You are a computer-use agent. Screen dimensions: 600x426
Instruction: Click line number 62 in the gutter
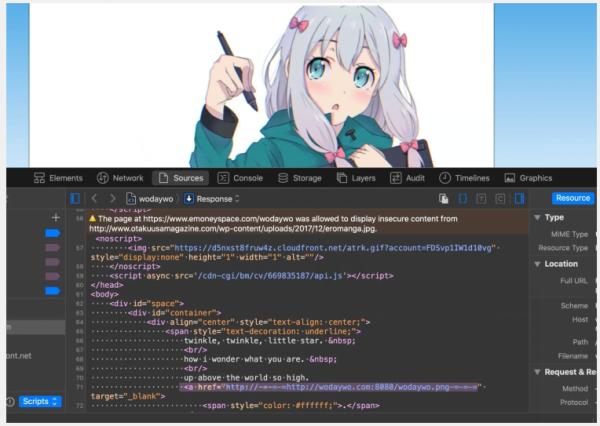tap(79, 304)
